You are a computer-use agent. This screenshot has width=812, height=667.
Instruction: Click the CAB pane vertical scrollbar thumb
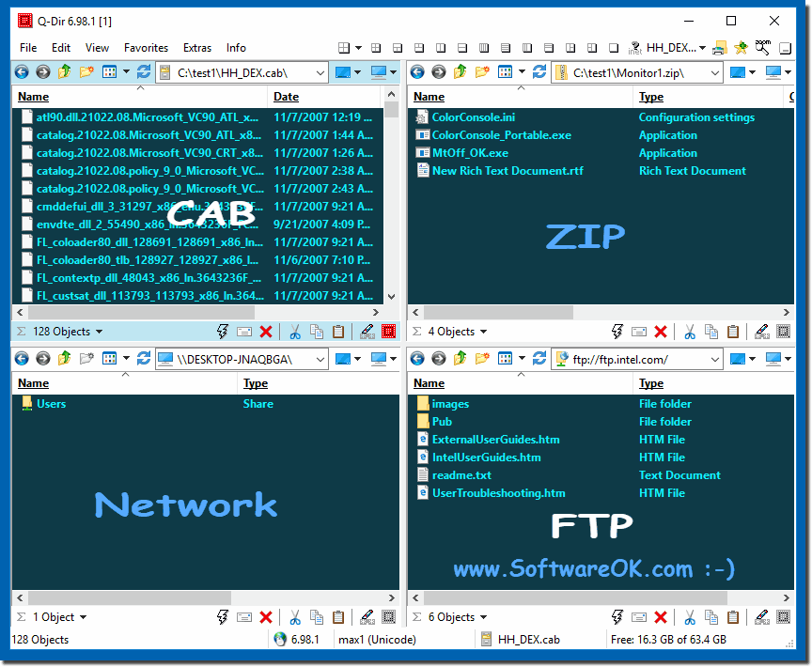click(x=392, y=110)
